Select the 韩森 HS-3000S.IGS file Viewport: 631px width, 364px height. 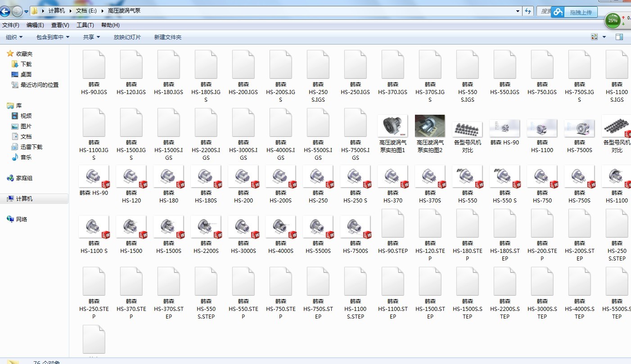pyautogui.click(x=243, y=135)
